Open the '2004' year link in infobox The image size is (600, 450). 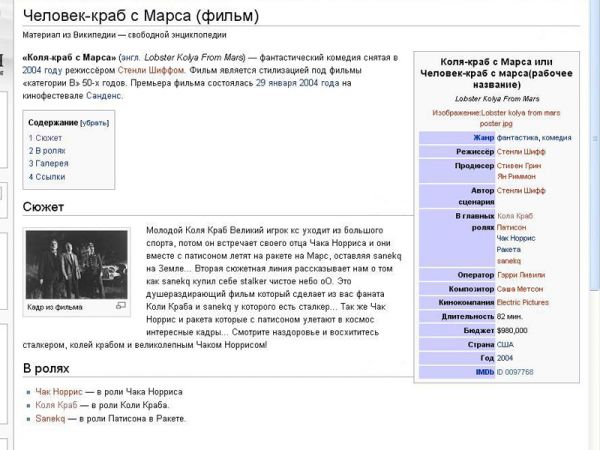(x=505, y=358)
